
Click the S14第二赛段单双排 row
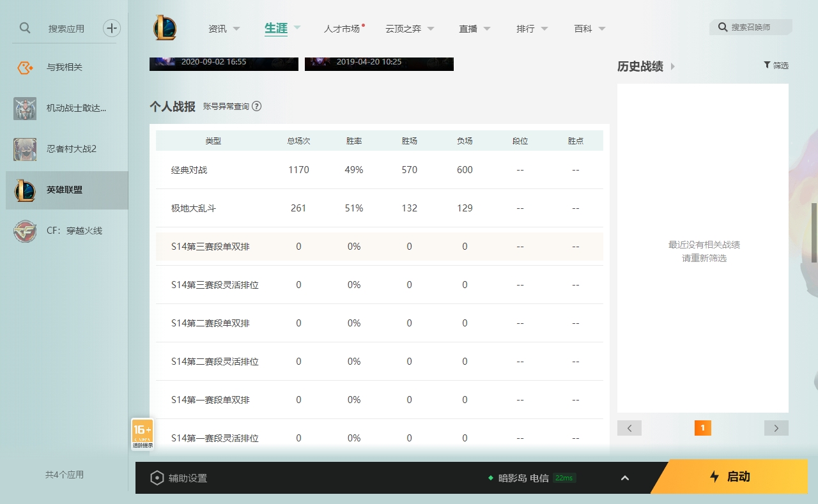point(380,323)
